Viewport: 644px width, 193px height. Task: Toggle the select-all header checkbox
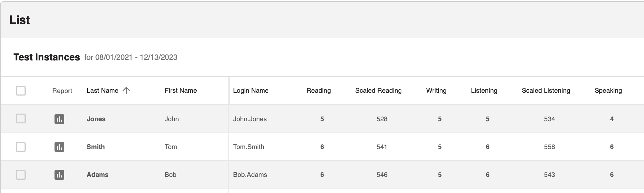click(21, 91)
